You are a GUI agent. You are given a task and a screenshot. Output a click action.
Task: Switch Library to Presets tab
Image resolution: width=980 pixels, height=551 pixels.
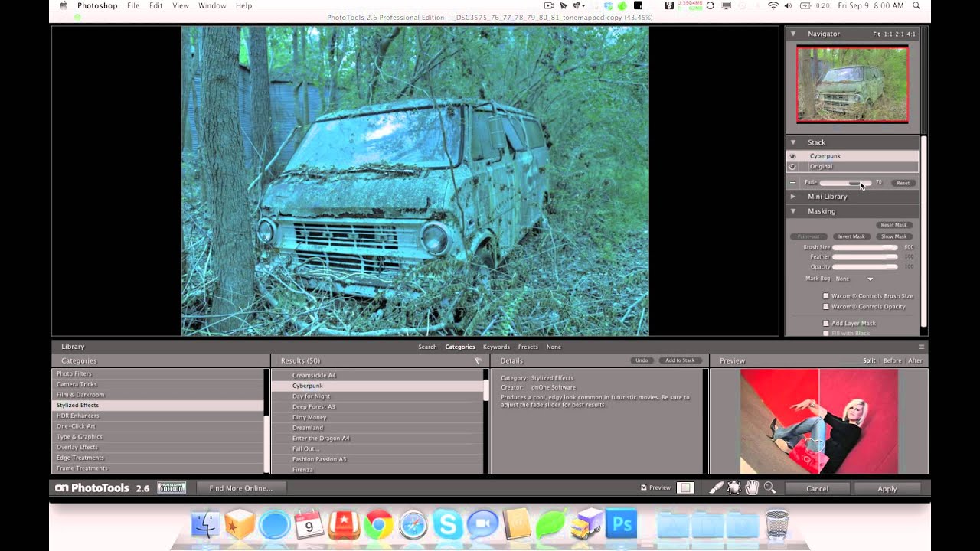point(528,347)
